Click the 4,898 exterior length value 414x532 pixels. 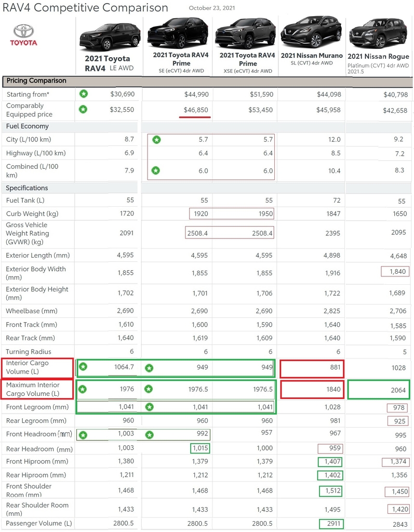pos(331,255)
